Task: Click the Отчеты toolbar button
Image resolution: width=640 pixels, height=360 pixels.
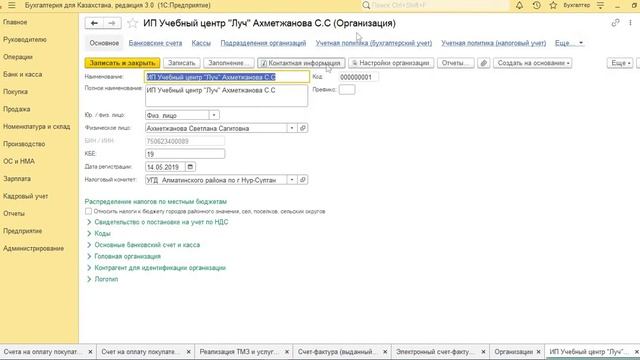Action: (456, 63)
